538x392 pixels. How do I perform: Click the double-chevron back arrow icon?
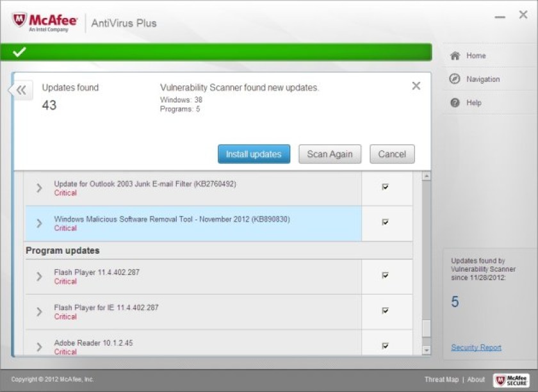pos(21,90)
